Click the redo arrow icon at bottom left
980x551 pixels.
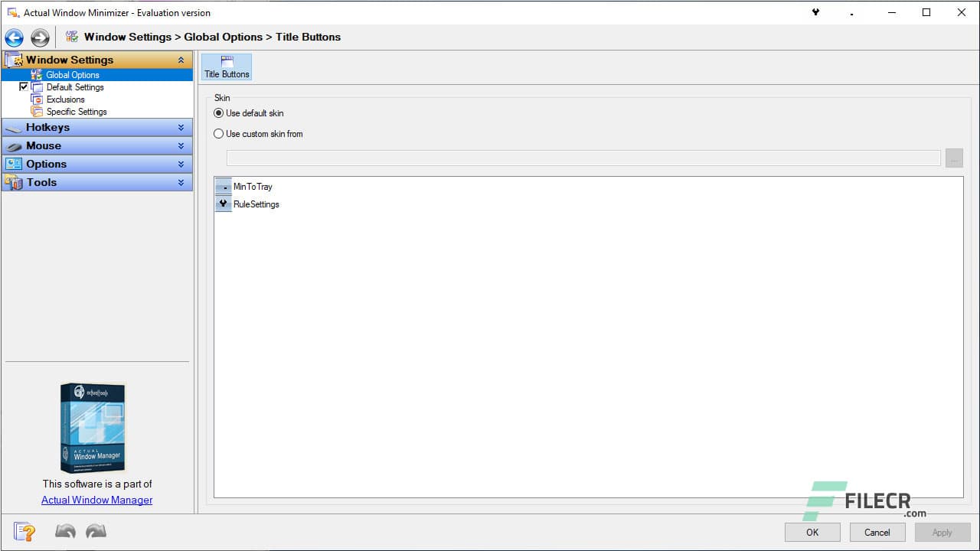tap(95, 530)
